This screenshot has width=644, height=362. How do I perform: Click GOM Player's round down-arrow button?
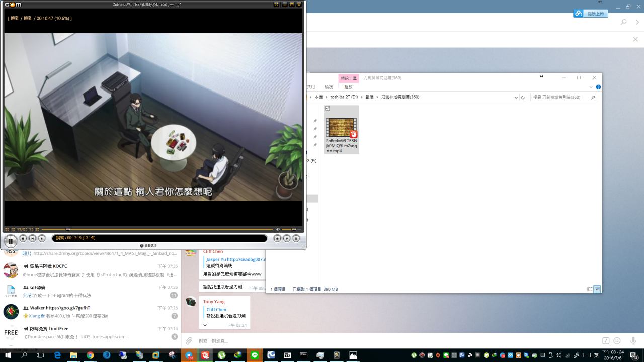pyautogui.click(x=287, y=238)
